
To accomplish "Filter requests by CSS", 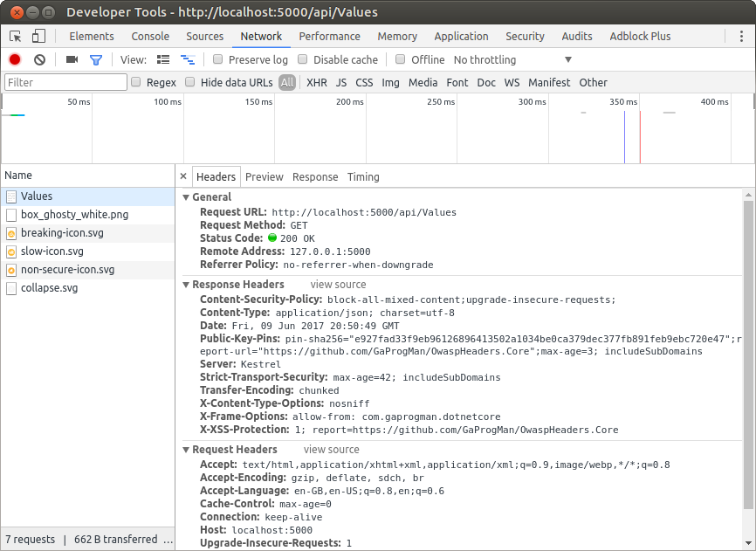I will 364,82.
